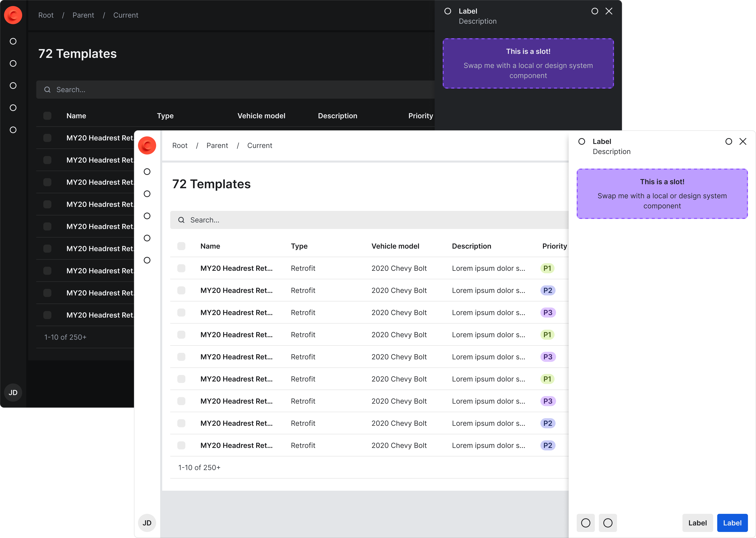The height and width of the screenshot is (538, 756).
Task: Click the circle icon next to the dialog close button
Action: click(x=728, y=141)
